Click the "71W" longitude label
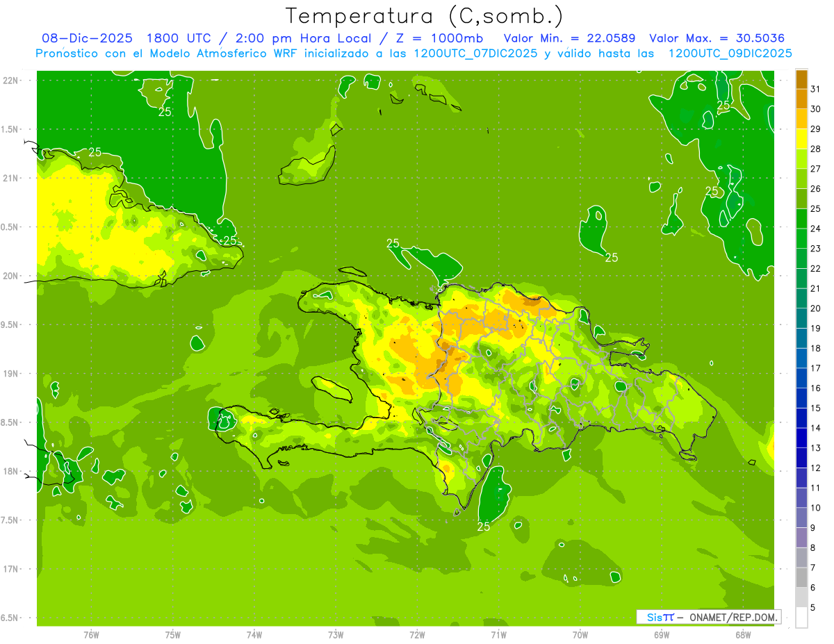The width and height of the screenshot is (834, 644). pyautogui.click(x=498, y=636)
